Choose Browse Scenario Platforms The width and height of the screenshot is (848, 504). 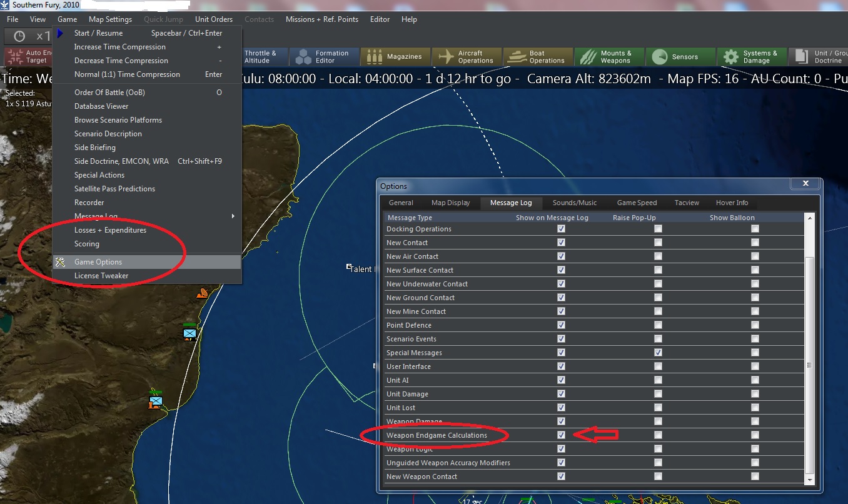coord(147,120)
